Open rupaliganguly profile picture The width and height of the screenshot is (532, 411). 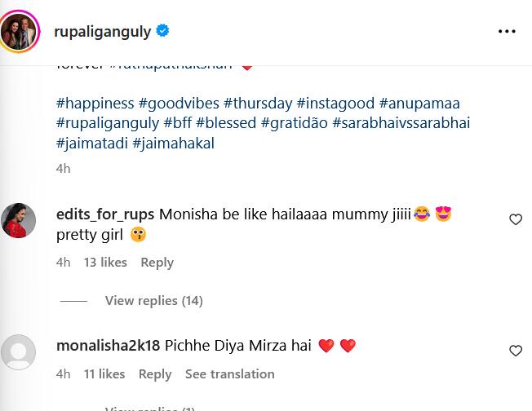20,31
